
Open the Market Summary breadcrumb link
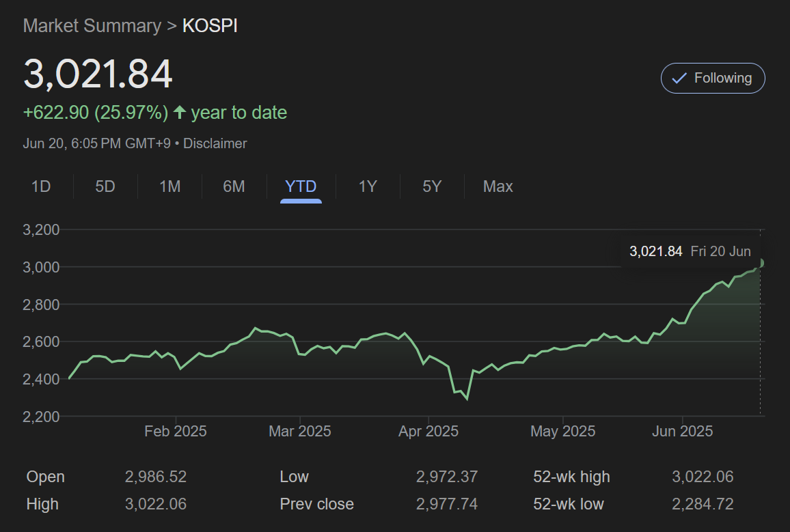pyautogui.click(x=92, y=26)
